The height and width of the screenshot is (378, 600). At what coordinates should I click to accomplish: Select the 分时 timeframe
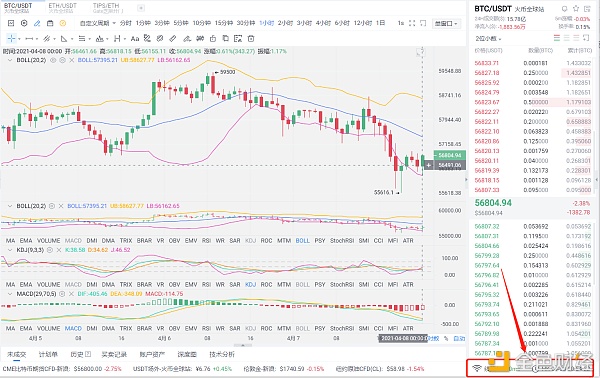click(x=126, y=23)
